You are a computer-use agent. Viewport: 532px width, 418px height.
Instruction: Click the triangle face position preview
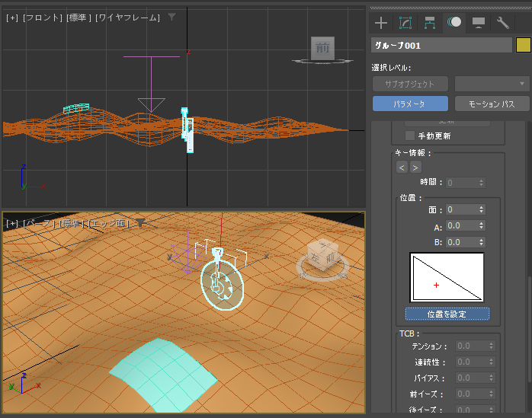point(447,277)
